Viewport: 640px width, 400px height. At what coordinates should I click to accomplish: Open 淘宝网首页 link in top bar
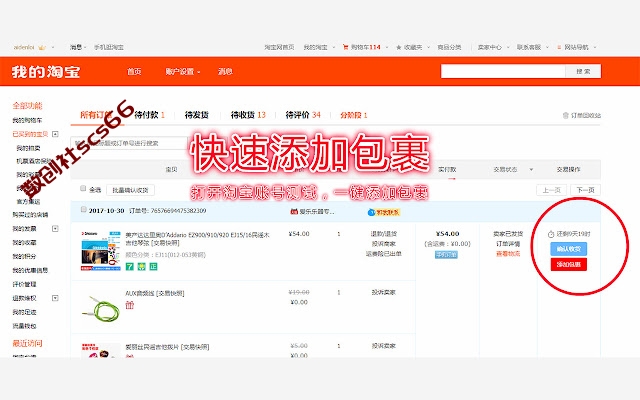[279, 47]
